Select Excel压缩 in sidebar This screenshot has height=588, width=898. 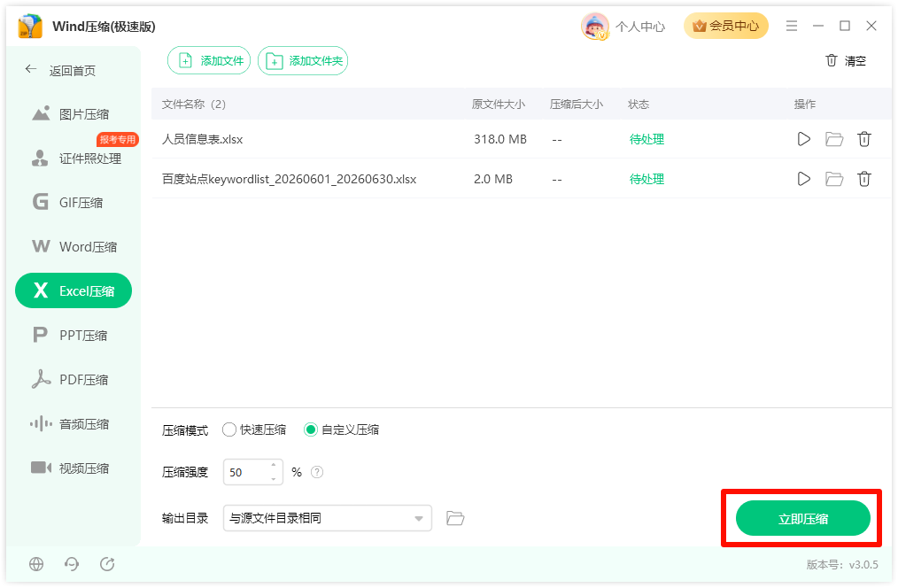(x=74, y=290)
